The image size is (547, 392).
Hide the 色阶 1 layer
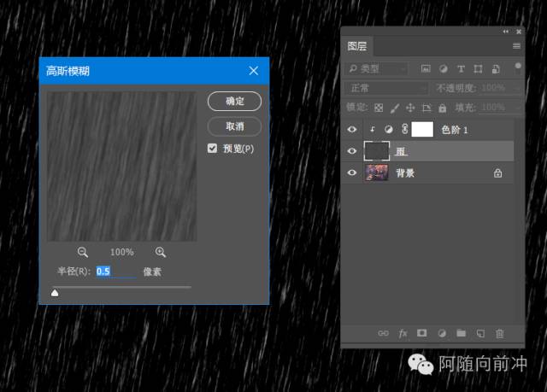point(351,130)
